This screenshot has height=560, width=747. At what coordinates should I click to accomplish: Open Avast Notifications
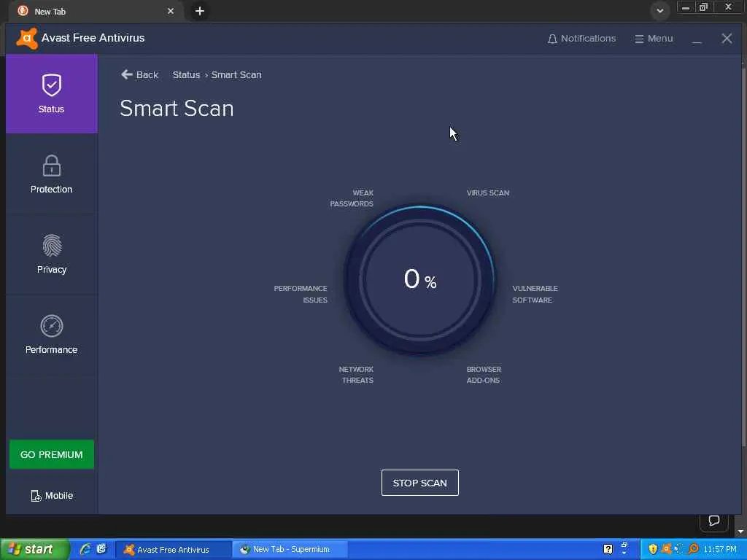(581, 39)
